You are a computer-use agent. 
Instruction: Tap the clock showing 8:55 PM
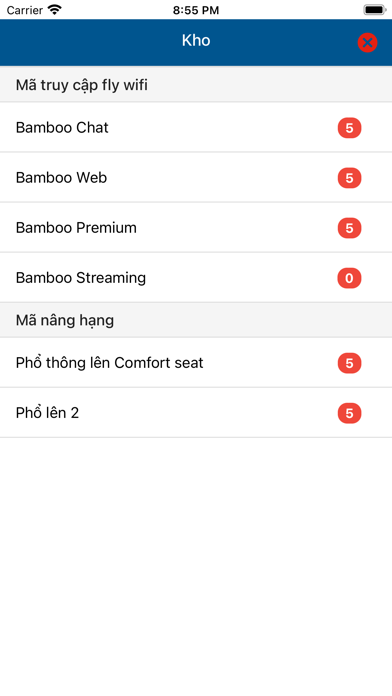pyautogui.click(x=196, y=10)
